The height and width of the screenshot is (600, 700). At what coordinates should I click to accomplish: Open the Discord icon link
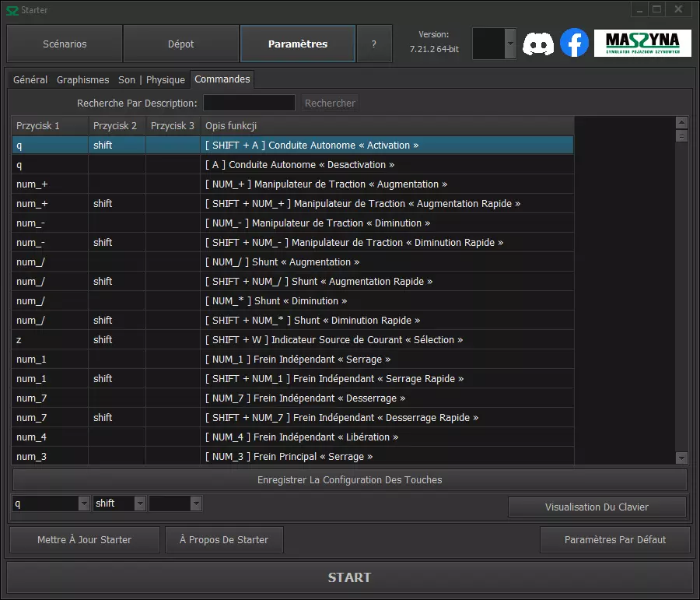[538, 44]
